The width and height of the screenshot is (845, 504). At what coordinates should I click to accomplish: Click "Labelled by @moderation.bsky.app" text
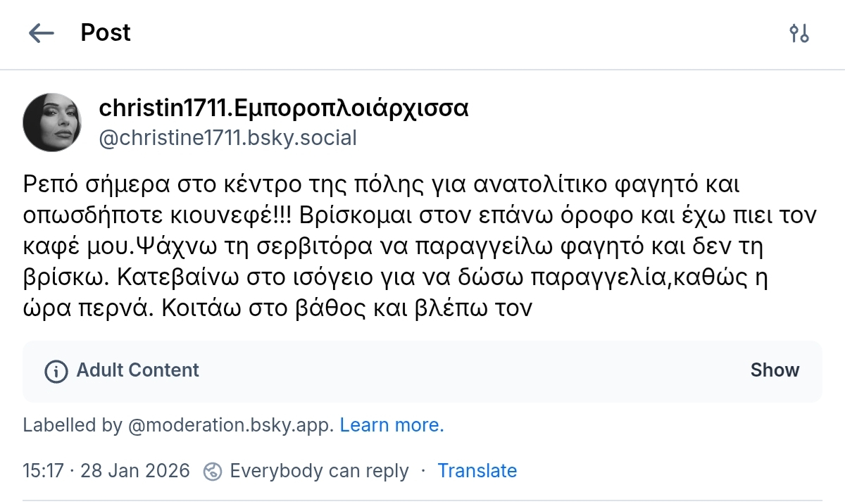(178, 425)
